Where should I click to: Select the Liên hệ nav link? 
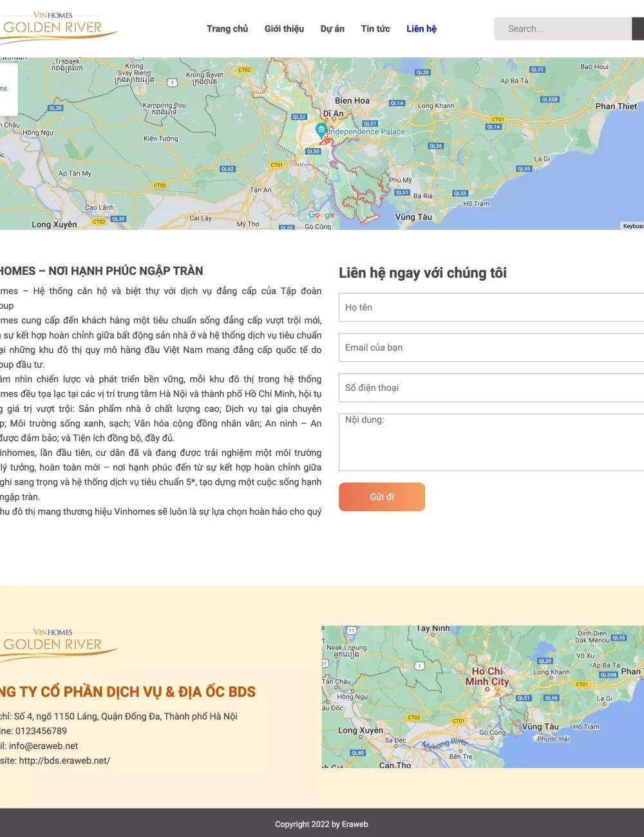[x=421, y=29]
